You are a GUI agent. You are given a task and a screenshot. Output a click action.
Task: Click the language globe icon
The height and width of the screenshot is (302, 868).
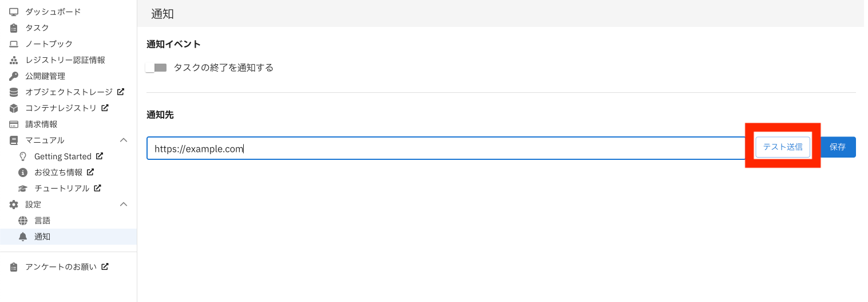23,221
